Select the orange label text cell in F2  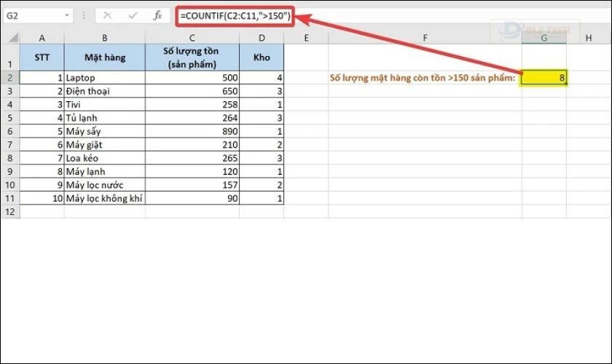(x=424, y=76)
